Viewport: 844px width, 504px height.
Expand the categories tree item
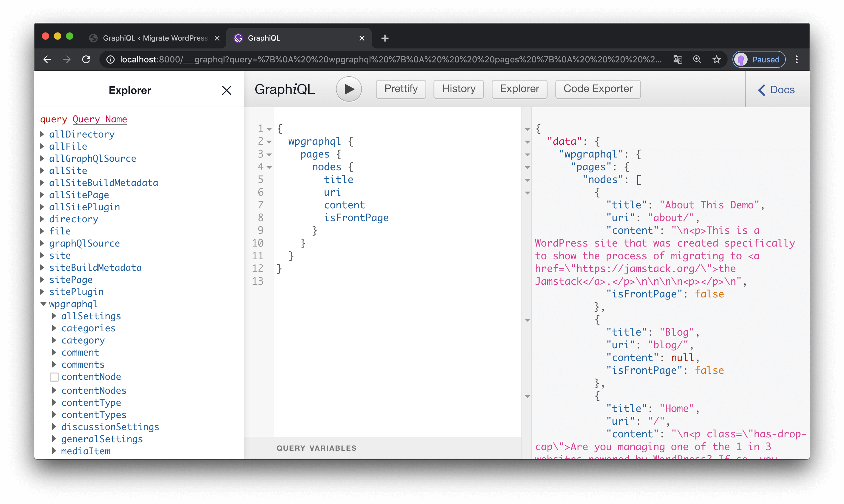click(x=55, y=328)
